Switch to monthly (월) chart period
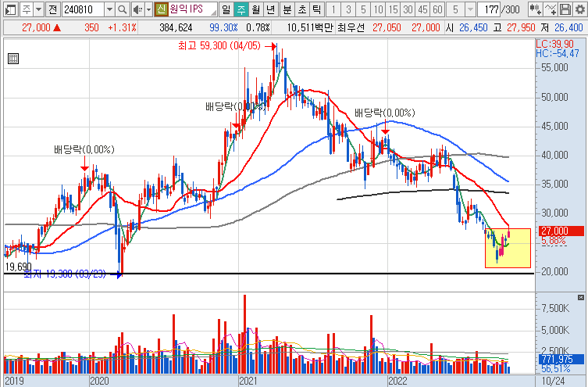 point(256,9)
